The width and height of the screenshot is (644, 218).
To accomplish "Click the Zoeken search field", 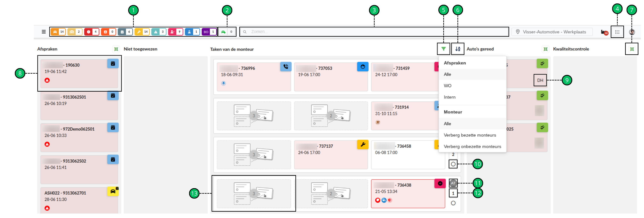I will (x=374, y=32).
